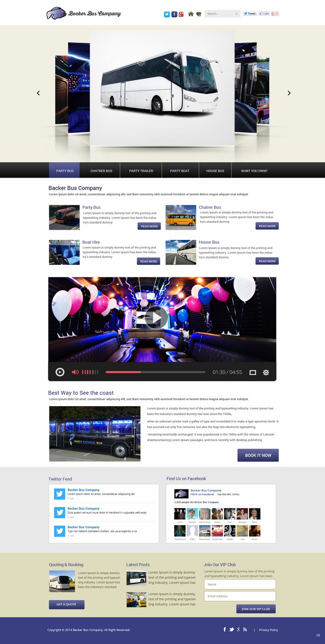Viewport: 325px width, 644px height.
Task: Click the heart favorites icon in header
Action: click(x=199, y=14)
